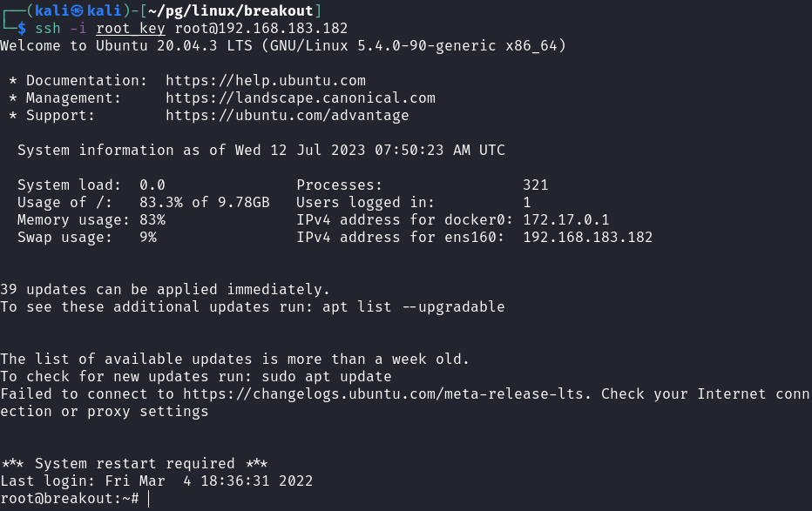
Task: Click the Memory usage 83% value
Action: coord(152,220)
